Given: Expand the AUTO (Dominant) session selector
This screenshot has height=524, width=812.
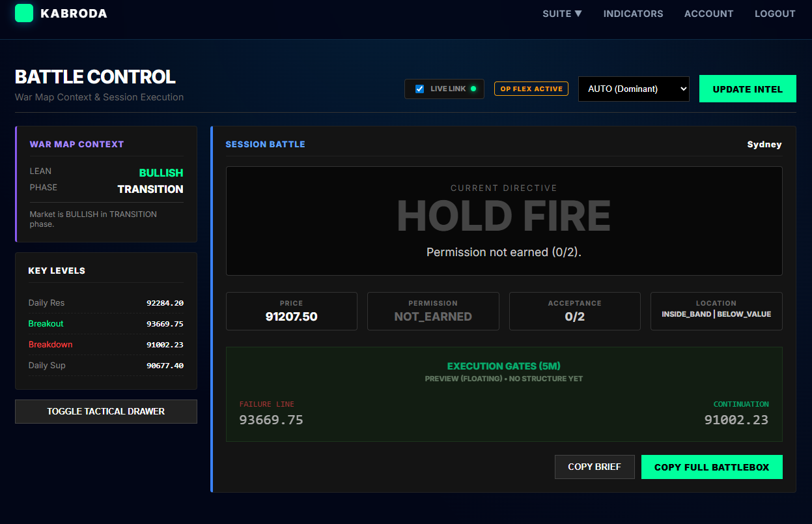Looking at the screenshot, I should [633, 89].
